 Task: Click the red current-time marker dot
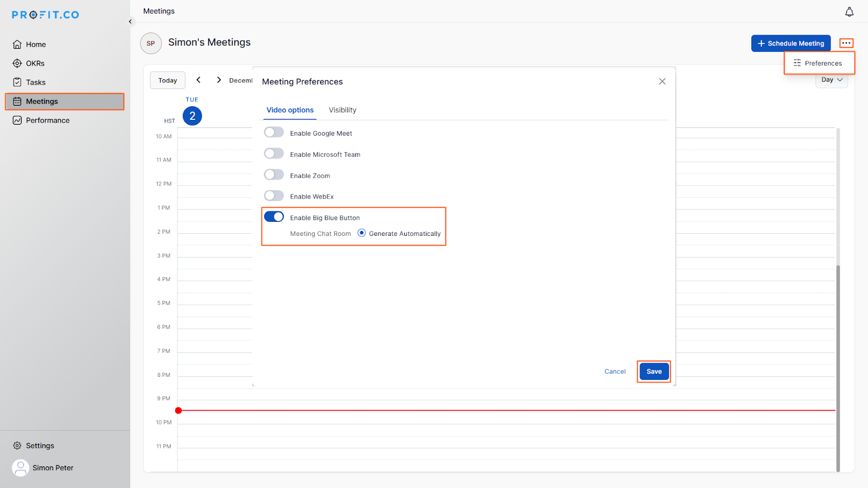pos(178,410)
